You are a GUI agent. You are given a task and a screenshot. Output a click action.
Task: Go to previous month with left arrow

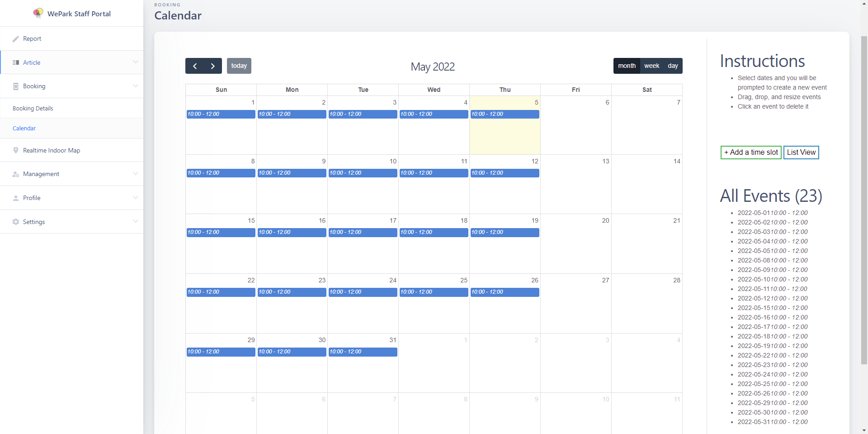(x=195, y=66)
